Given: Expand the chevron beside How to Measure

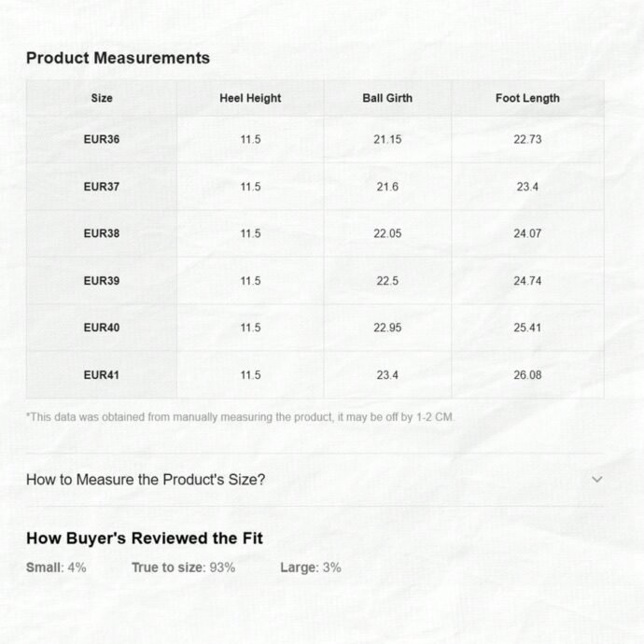Looking at the screenshot, I should click(x=596, y=480).
